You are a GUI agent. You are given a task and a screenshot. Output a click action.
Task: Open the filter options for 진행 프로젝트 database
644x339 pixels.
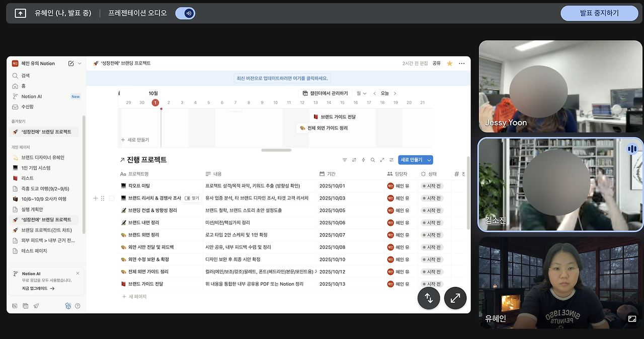(345, 160)
